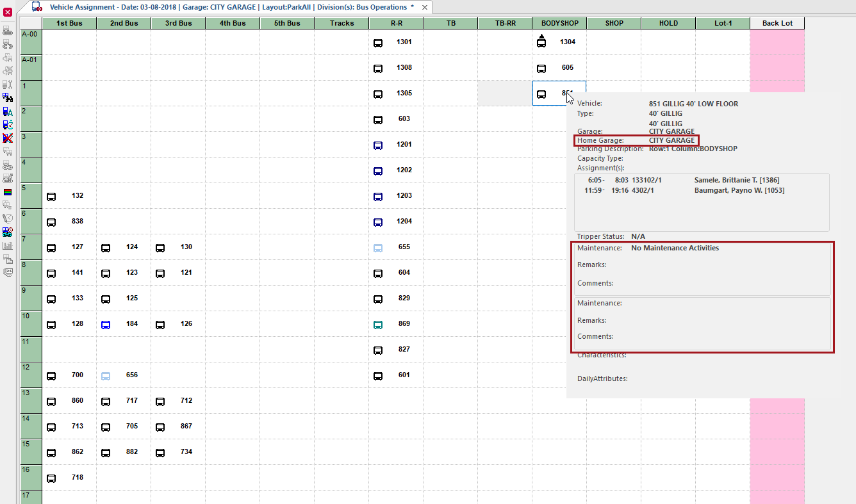Click the BODYSHOP column header
The width and height of the screenshot is (856, 504).
pos(559,23)
